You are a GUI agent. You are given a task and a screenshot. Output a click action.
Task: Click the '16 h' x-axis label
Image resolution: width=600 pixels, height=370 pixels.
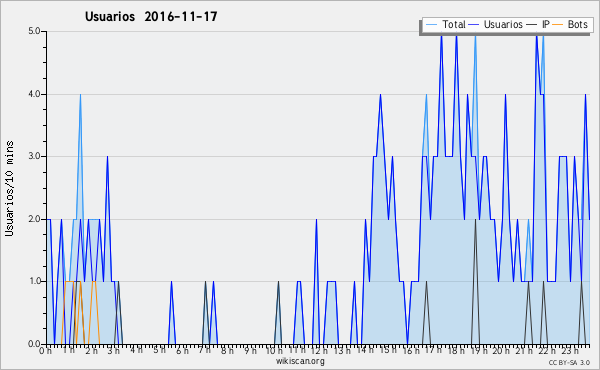click(x=411, y=350)
